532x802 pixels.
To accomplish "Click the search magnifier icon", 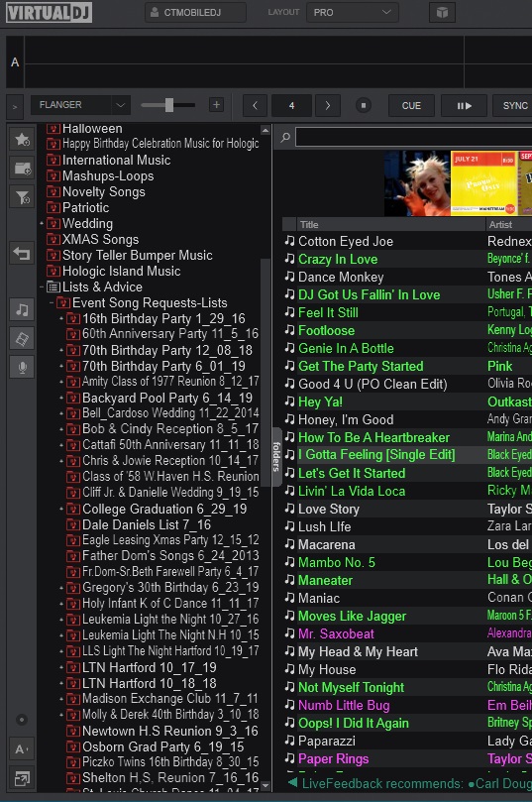I will tap(285, 137).
